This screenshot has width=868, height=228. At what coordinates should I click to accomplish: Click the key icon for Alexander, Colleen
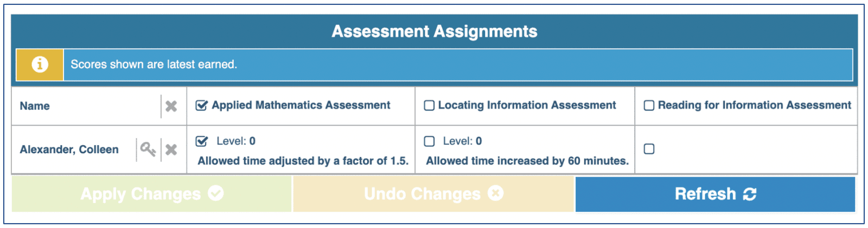pyautogui.click(x=148, y=149)
